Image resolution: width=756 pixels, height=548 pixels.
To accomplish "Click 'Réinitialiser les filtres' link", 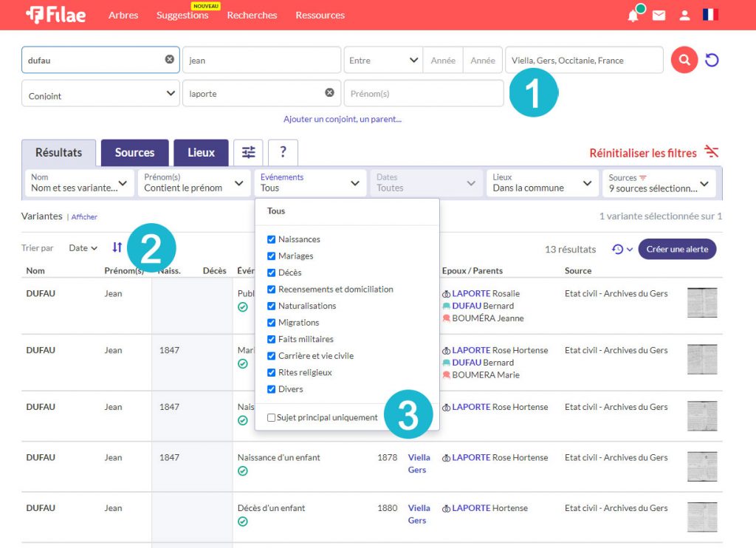I will click(x=643, y=153).
